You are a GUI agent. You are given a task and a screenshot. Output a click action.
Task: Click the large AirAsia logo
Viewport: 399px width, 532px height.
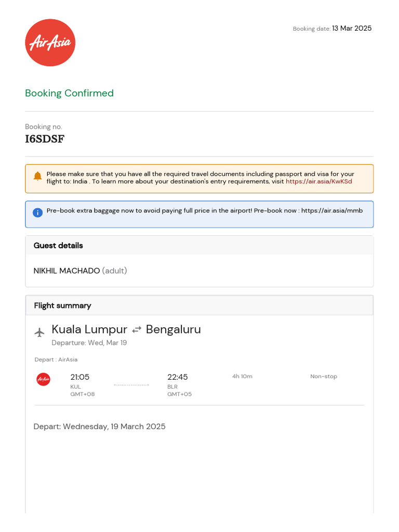(50, 43)
